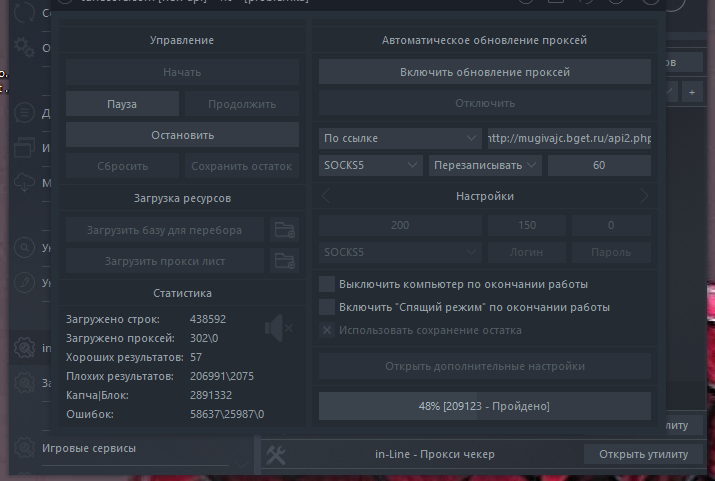Click the Статистика section header

click(x=182, y=293)
